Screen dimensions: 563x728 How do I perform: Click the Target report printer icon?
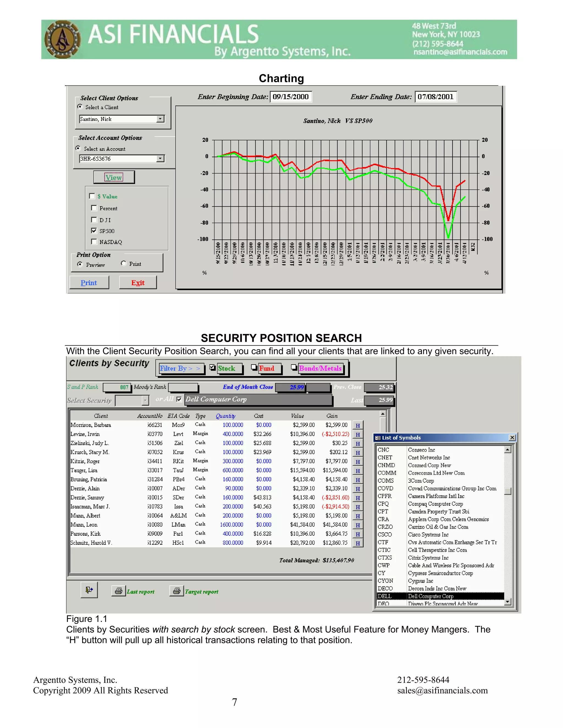(x=177, y=591)
